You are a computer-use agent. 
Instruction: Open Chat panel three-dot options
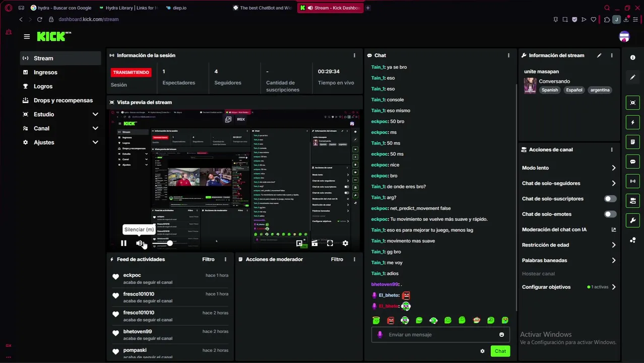point(508,55)
